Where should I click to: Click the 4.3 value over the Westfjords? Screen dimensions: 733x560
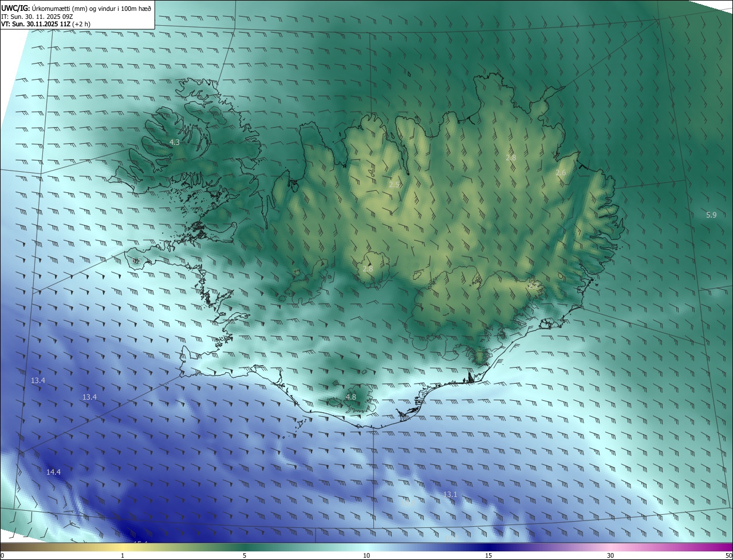click(x=175, y=142)
